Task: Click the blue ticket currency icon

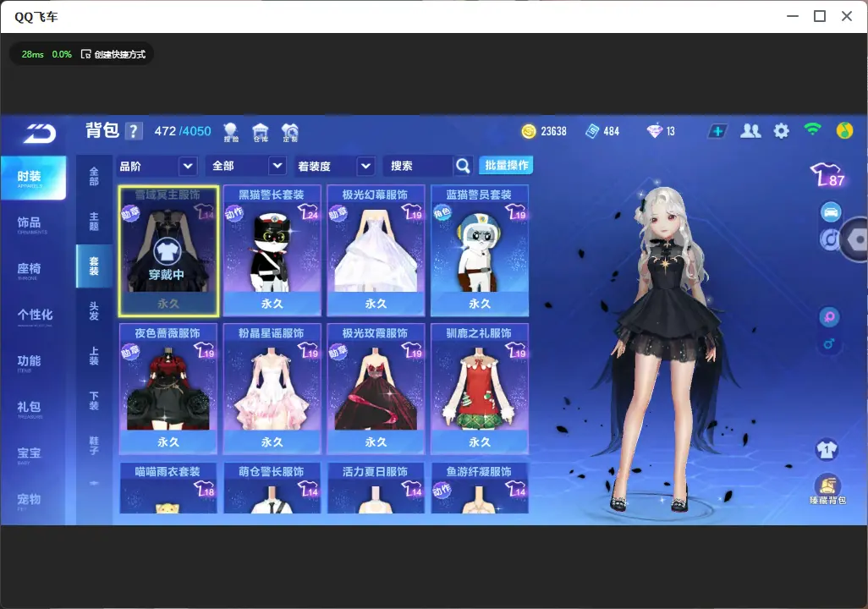Action: coord(591,131)
